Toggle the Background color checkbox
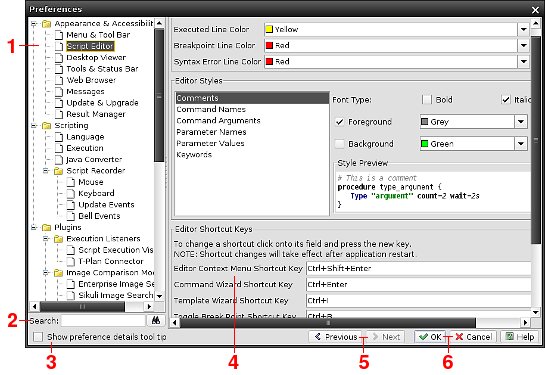The image size is (545, 375). (339, 144)
